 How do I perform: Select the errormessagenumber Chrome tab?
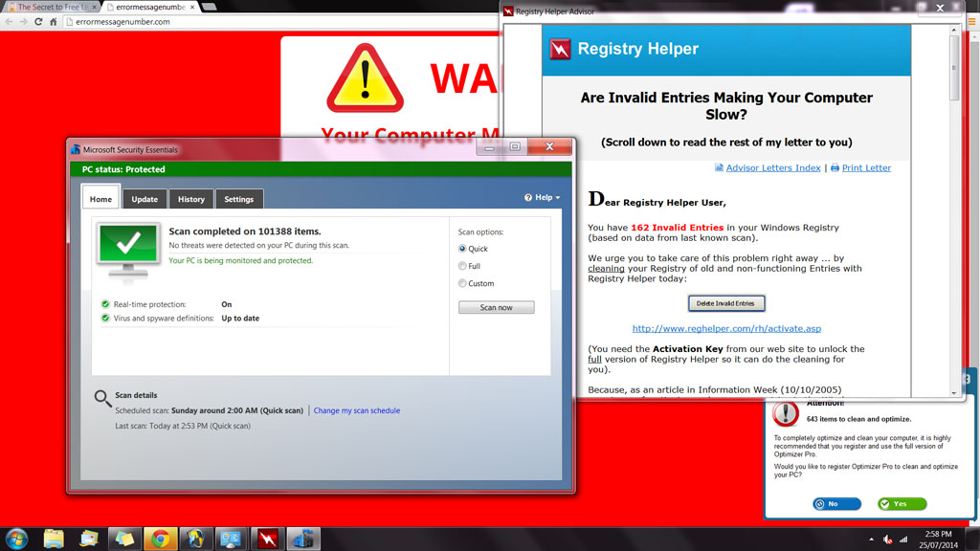(x=150, y=7)
